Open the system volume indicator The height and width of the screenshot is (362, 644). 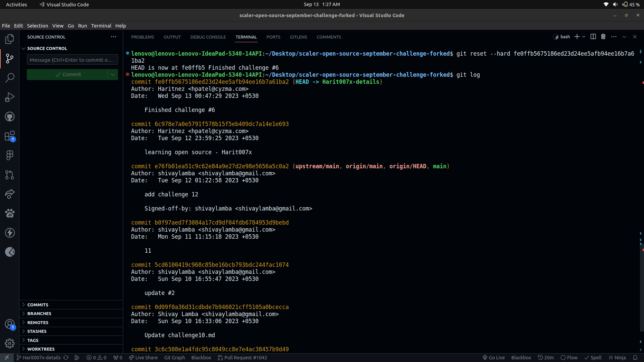[615, 4]
